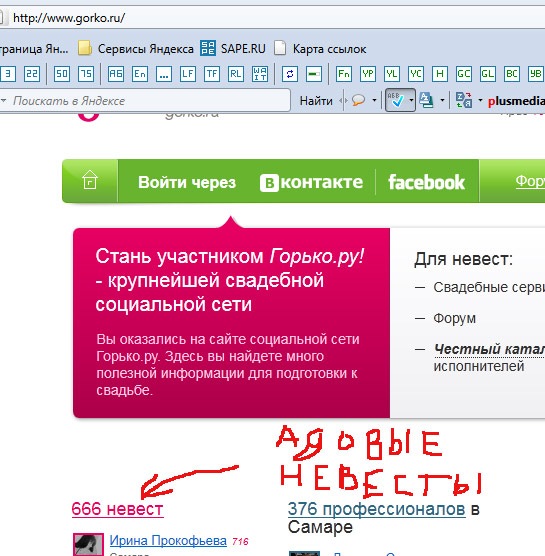Open dropdown arrow beside translate icon
The width and height of the screenshot is (545, 556).
click(x=480, y=100)
